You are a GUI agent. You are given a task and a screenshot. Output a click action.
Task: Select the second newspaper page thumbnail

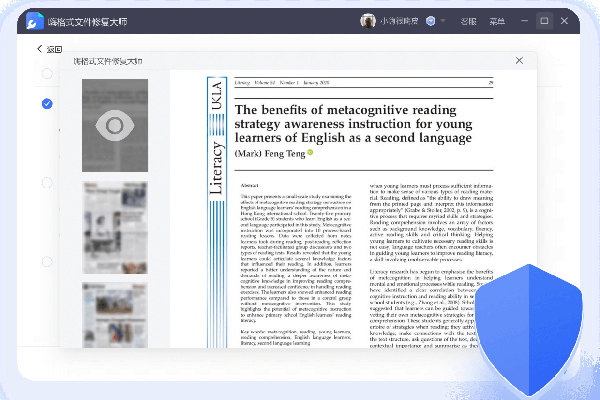pos(115,226)
